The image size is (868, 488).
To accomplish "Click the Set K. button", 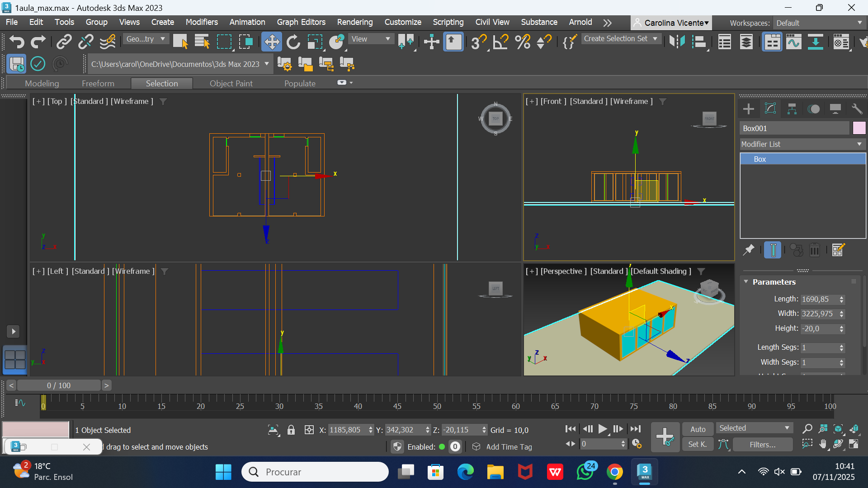I will (698, 445).
